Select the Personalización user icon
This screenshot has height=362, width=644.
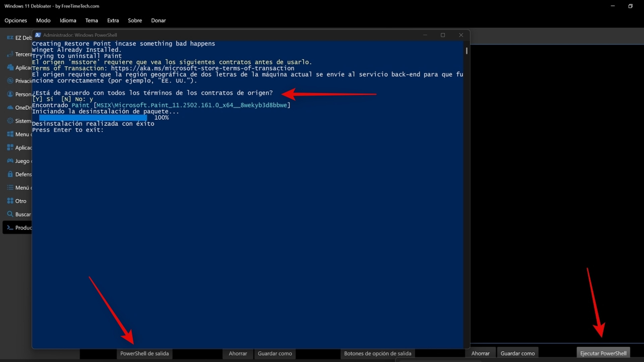(x=10, y=94)
